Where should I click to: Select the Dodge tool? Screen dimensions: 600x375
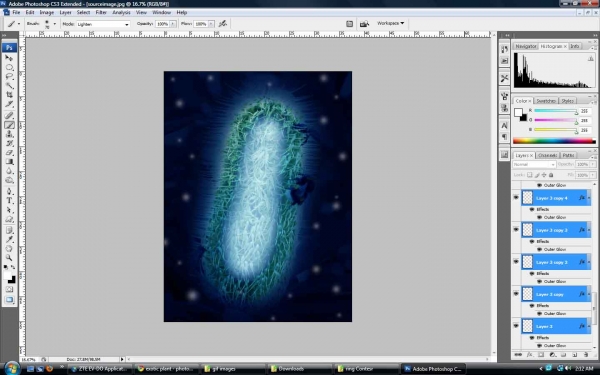point(9,180)
